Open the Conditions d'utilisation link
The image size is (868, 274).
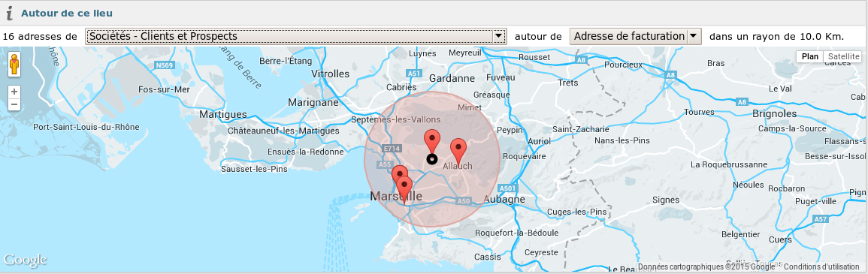821,266
